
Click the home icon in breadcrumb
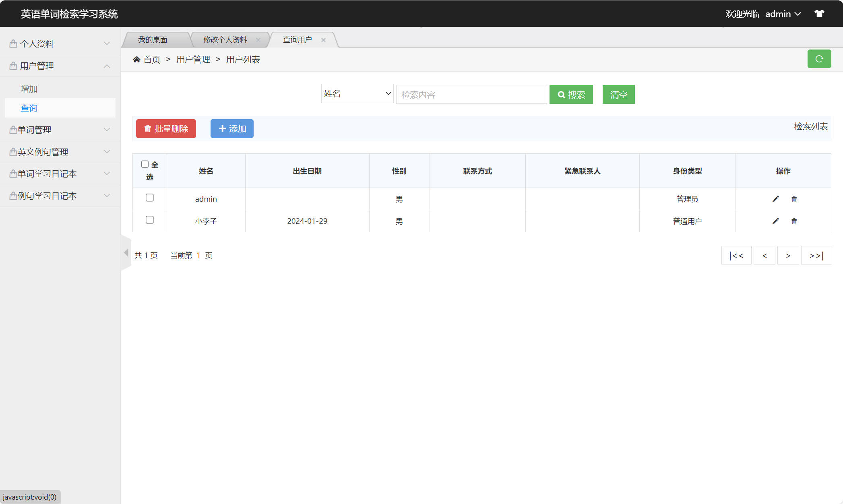tap(136, 59)
